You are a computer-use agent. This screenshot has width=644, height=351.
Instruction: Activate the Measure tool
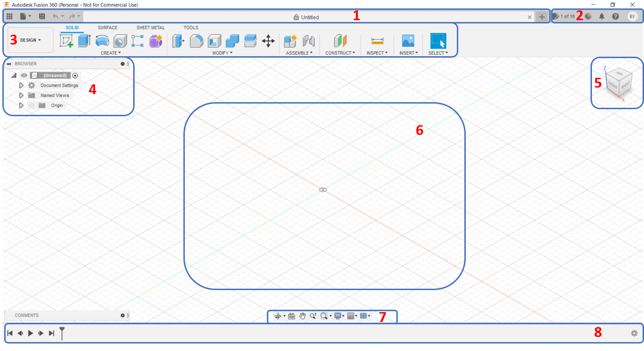click(377, 41)
